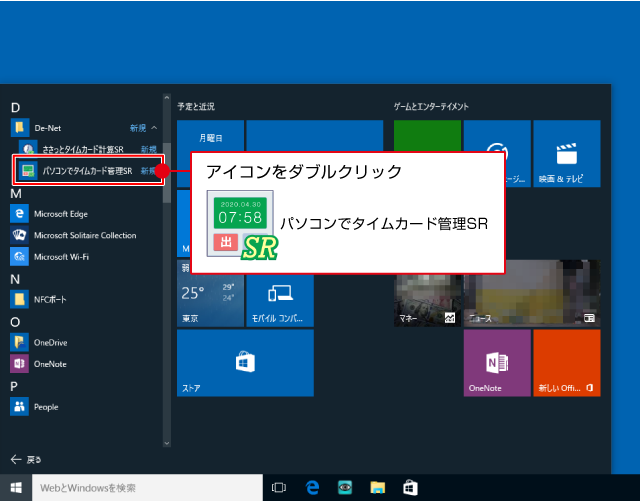Open the モバイル コンパニオン tile
Viewport: 641px width, 501px height.
pos(280,300)
